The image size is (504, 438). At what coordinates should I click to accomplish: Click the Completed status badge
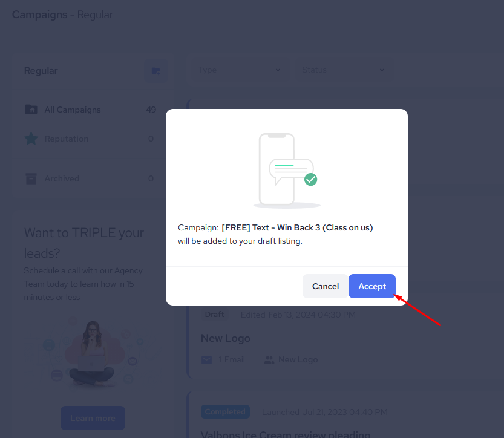[225, 411]
